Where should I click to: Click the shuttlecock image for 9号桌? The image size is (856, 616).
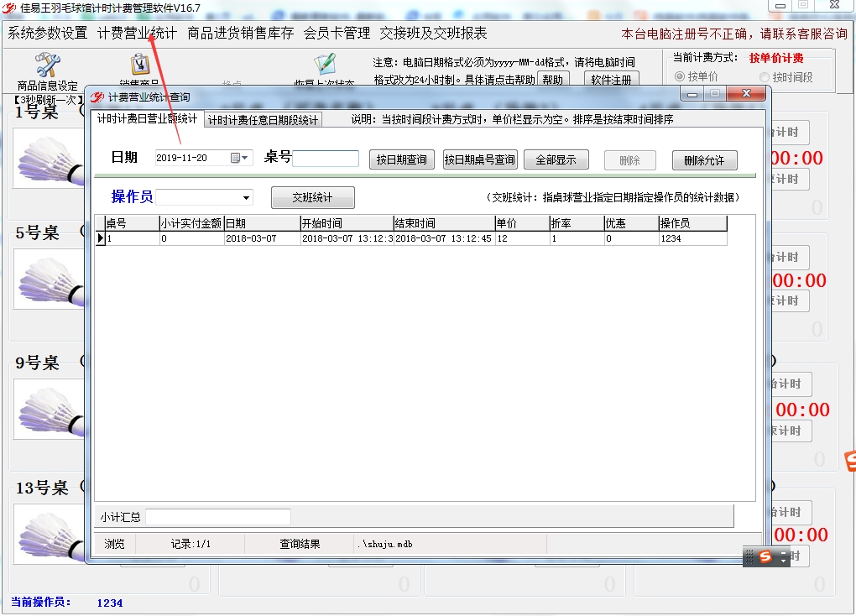coord(50,410)
